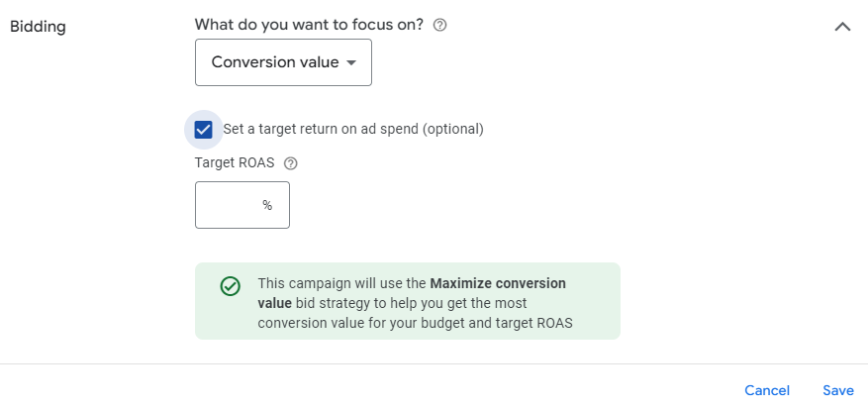Open the Conversion value focus dropdown

[x=283, y=62]
